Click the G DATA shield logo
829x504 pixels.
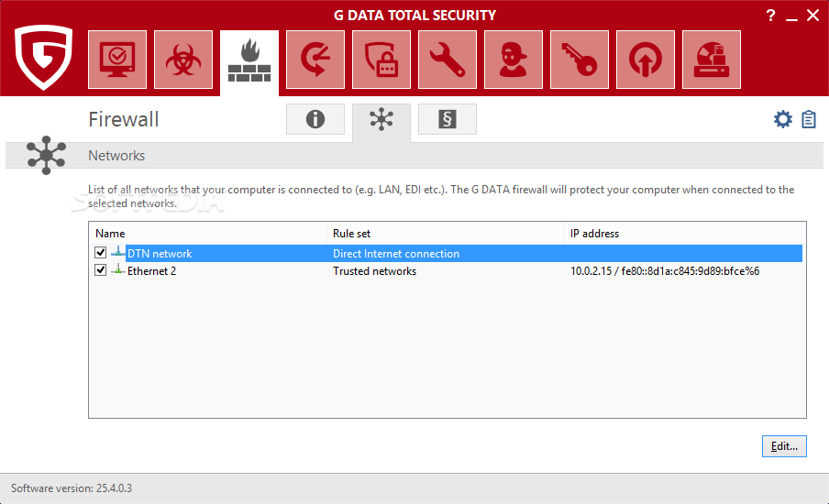point(43,57)
